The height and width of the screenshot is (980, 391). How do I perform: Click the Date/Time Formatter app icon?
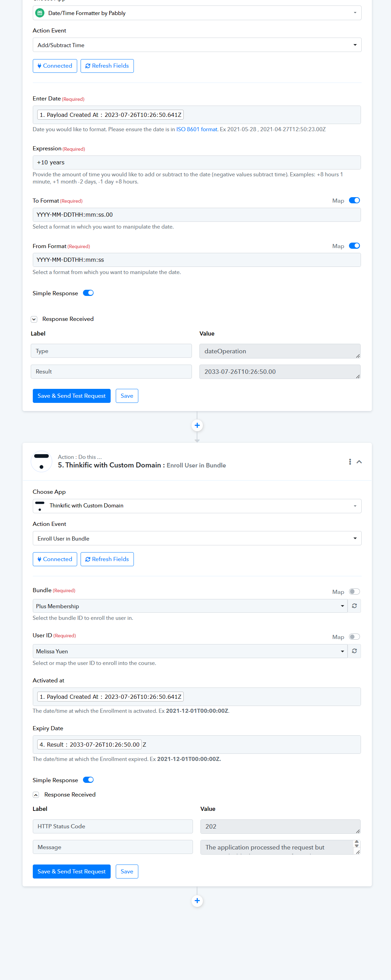[x=40, y=13]
